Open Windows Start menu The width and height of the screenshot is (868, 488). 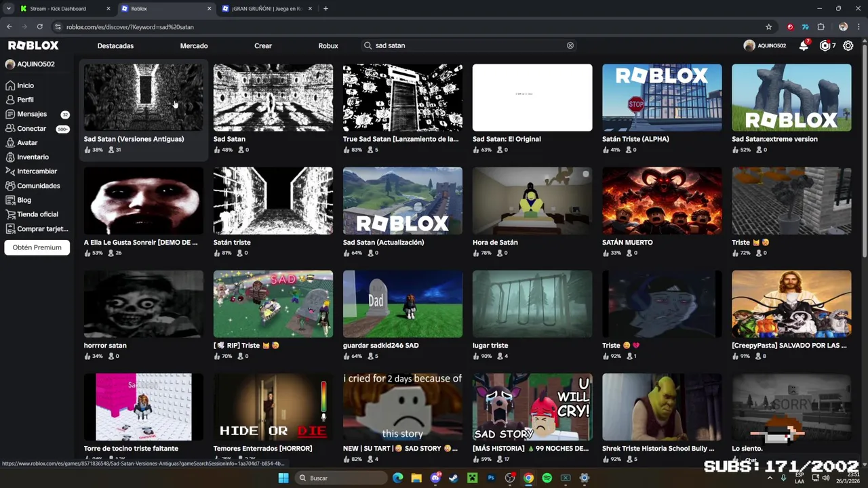click(x=283, y=478)
